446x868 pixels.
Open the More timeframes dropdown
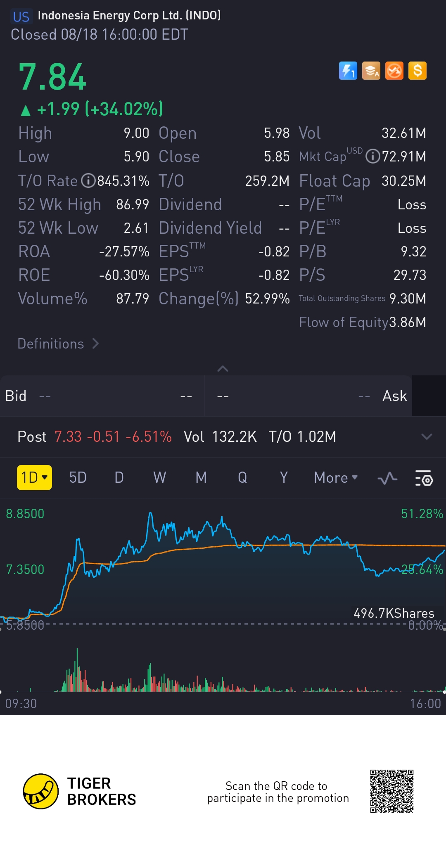coord(335,478)
